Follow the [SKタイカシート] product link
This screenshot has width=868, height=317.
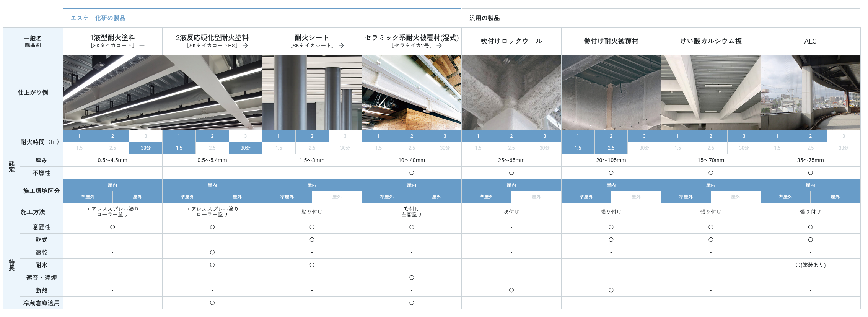tap(312, 46)
